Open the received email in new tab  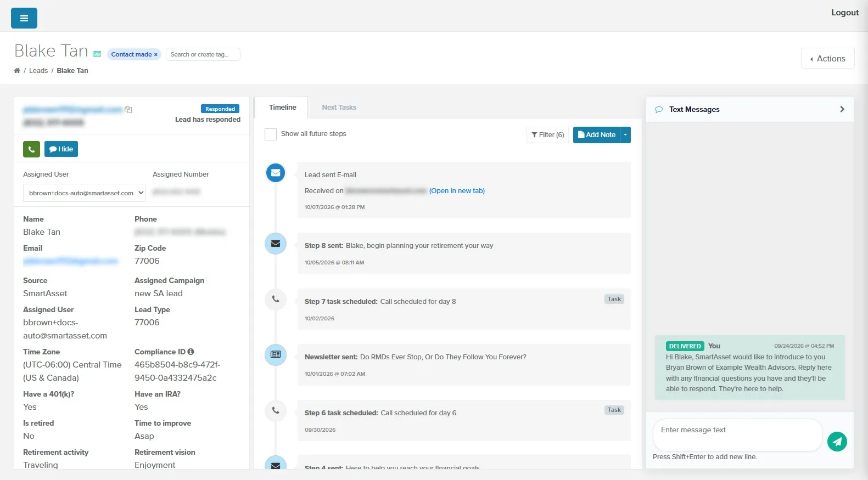click(457, 191)
